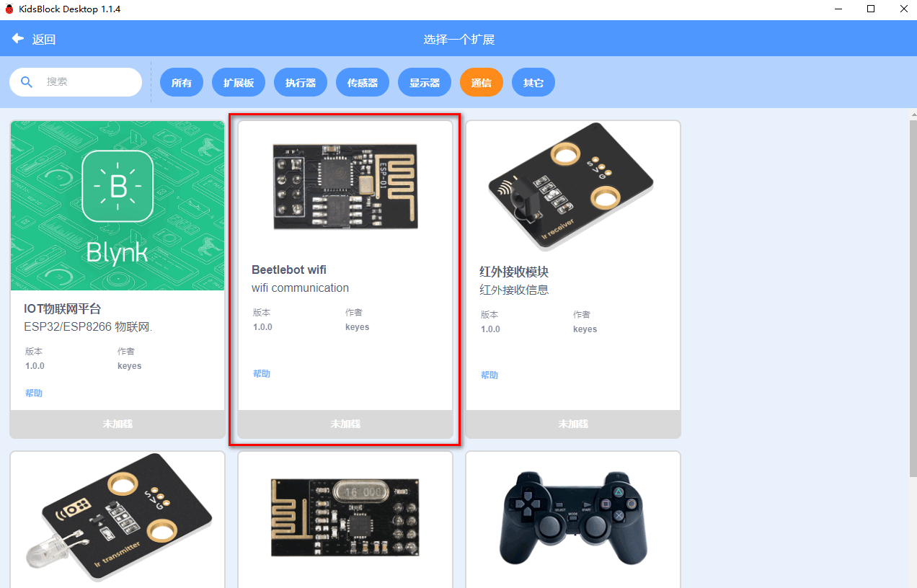
Task: Click the IOT物联网平台 title
Action: [x=63, y=309]
